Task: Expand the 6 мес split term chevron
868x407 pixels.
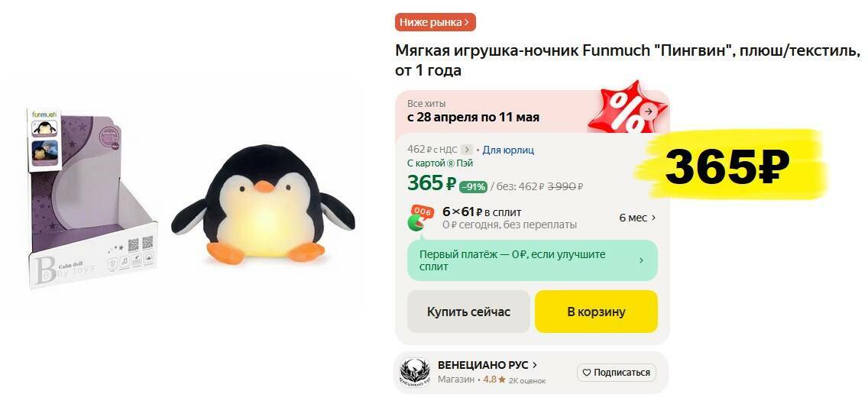Action: (x=654, y=218)
